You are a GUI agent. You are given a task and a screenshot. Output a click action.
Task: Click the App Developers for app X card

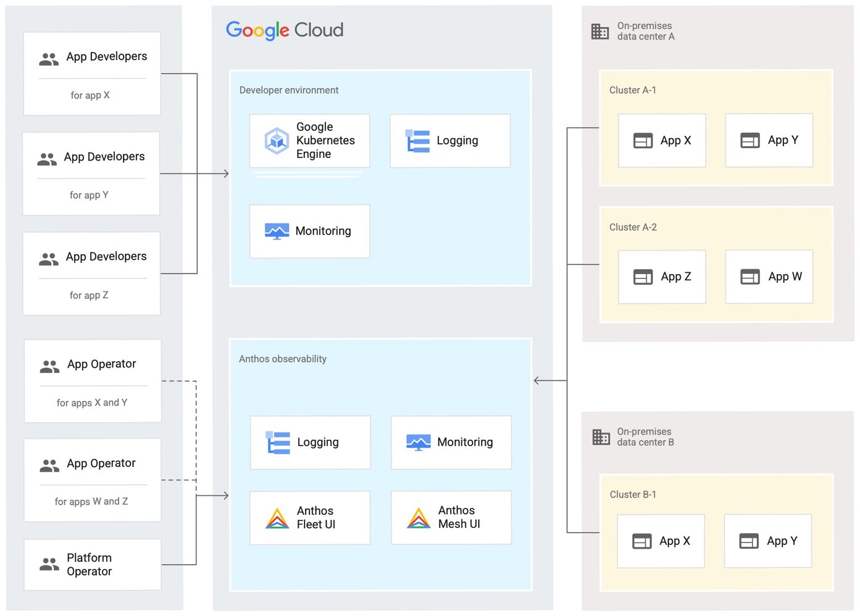(x=91, y=73)
